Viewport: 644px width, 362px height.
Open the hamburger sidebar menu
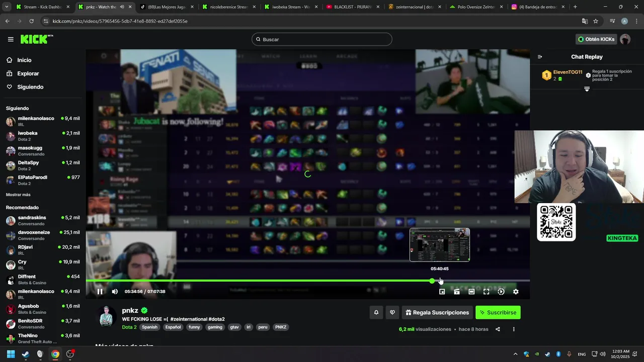[x=11, y=39]
